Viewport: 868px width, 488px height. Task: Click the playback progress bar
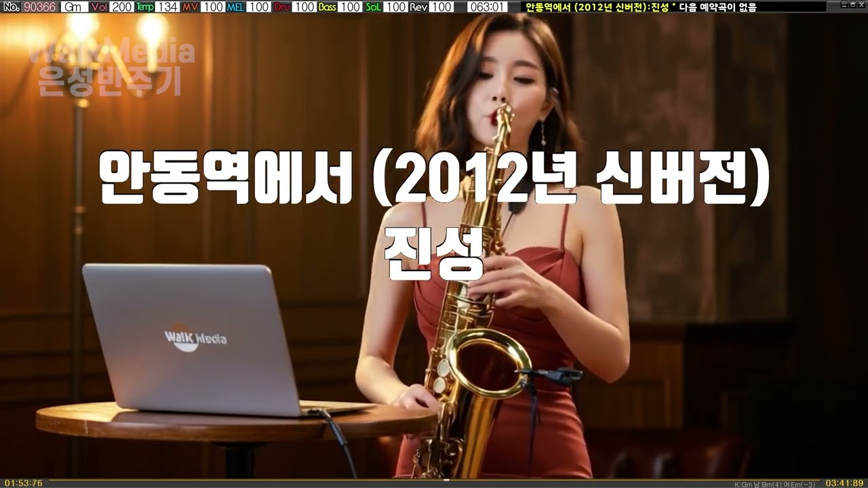point(434,480)
